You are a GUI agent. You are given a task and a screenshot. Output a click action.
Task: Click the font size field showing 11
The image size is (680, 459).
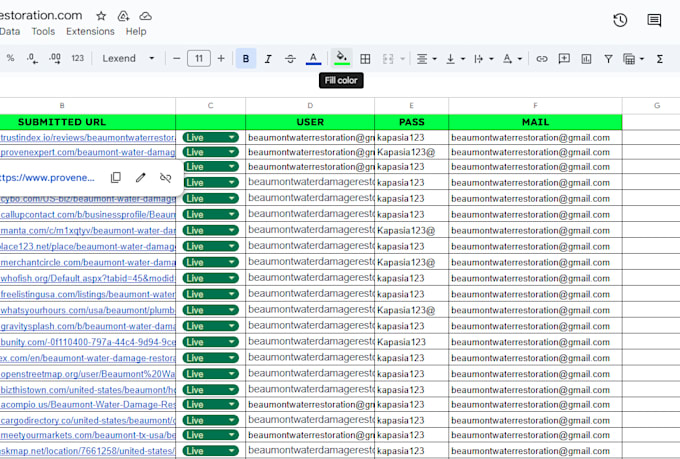199,58
